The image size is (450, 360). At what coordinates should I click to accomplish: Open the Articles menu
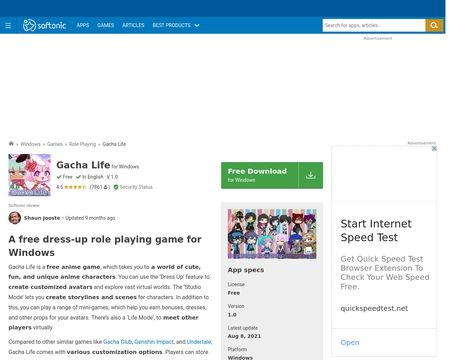pyautogui.click(x=133, y=25)
